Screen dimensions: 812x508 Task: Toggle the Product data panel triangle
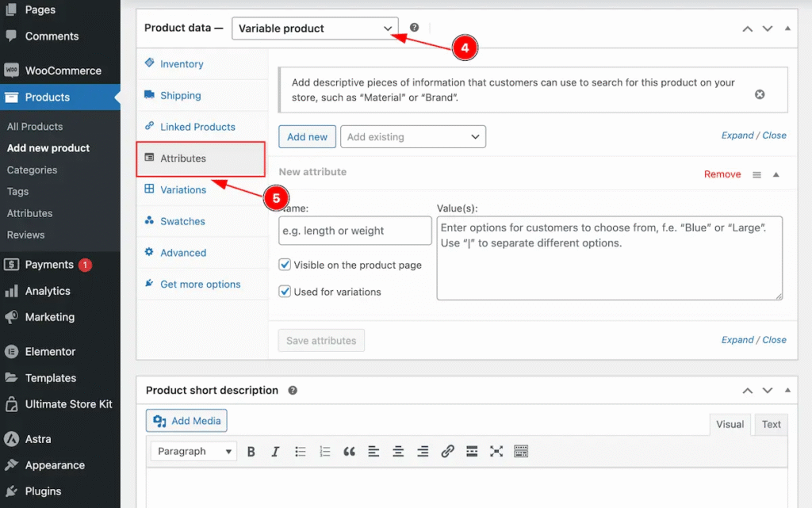tap(787, 29)
